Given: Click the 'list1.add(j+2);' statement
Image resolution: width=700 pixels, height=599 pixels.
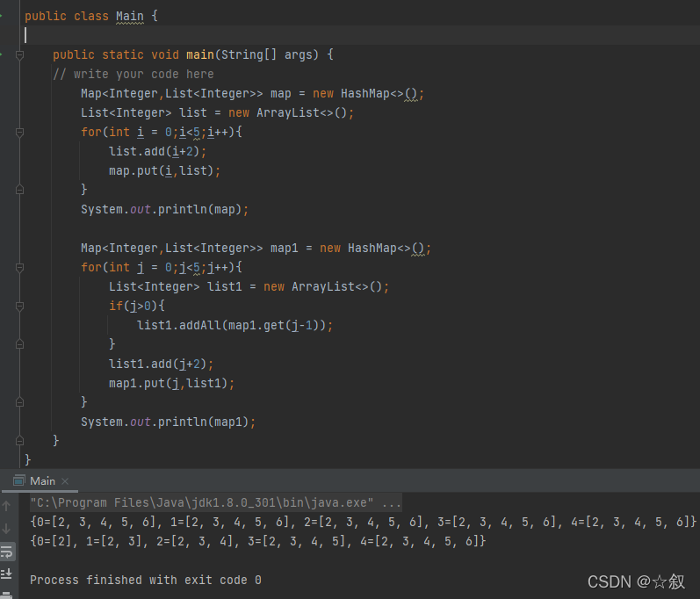Looking at the screenshot, I should coord(161,364).
